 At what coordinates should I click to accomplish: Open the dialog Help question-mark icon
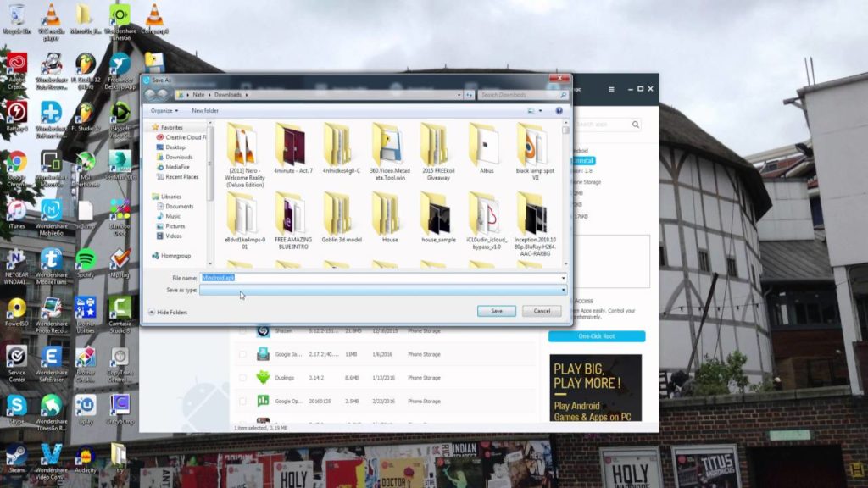coord(559,111)
